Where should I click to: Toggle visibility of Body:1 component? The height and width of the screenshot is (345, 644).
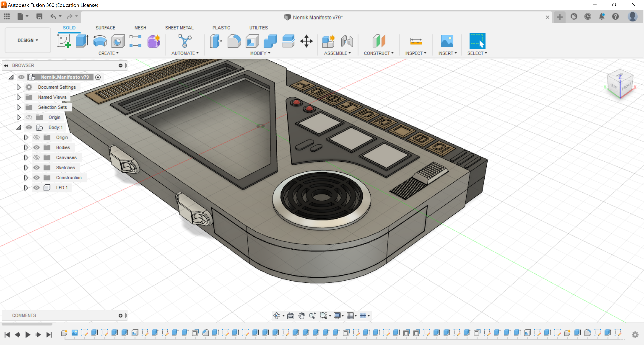point(29,127)
